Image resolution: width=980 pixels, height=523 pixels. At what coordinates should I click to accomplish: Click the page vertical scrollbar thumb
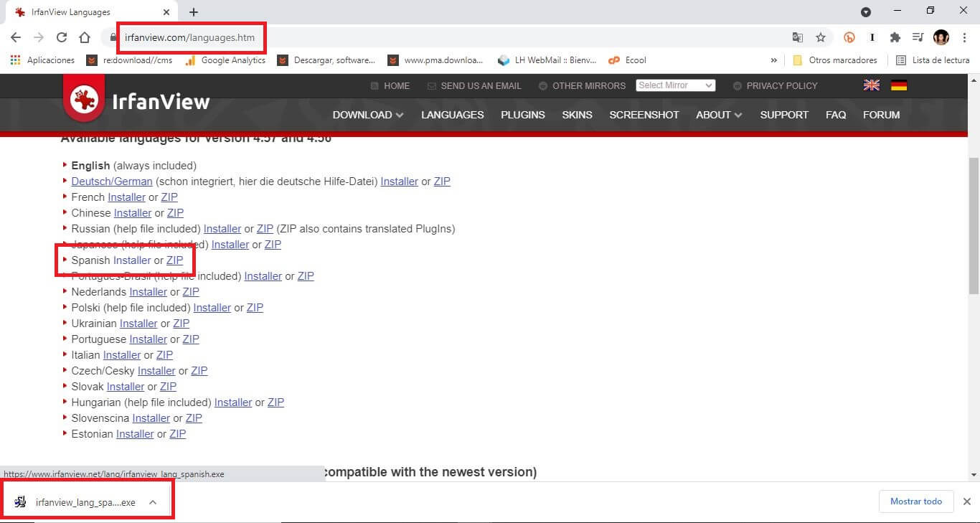(x=974, y=225)
